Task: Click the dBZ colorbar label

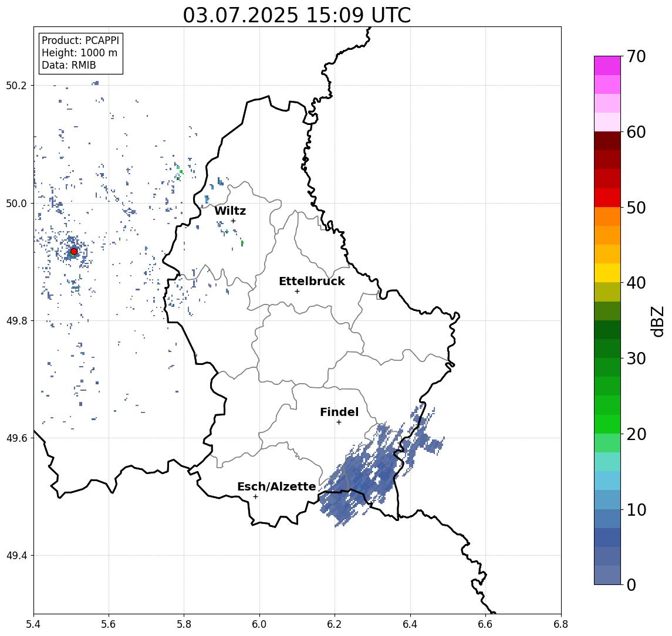Action: pos(657,322)
